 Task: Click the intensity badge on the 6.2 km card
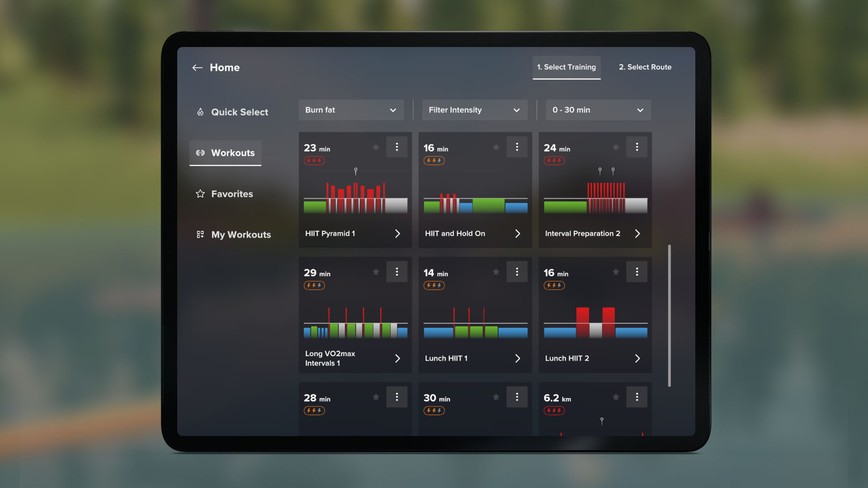(554, 411)
